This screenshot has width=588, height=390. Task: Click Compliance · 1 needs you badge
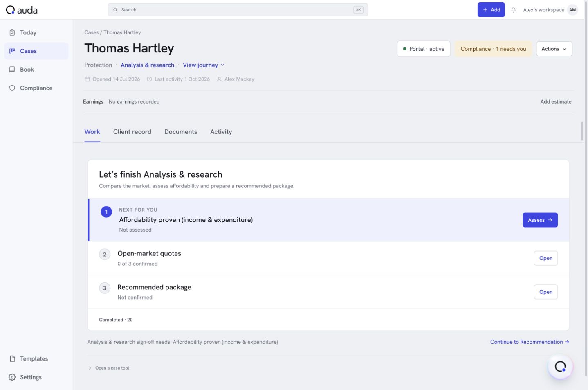pos(493,49)
